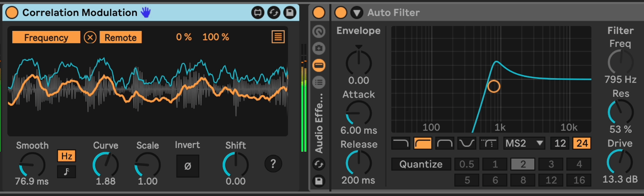The image size is (644, 196).
Task: Select the notch filter type icon
Action: click(x=466, y=143)
